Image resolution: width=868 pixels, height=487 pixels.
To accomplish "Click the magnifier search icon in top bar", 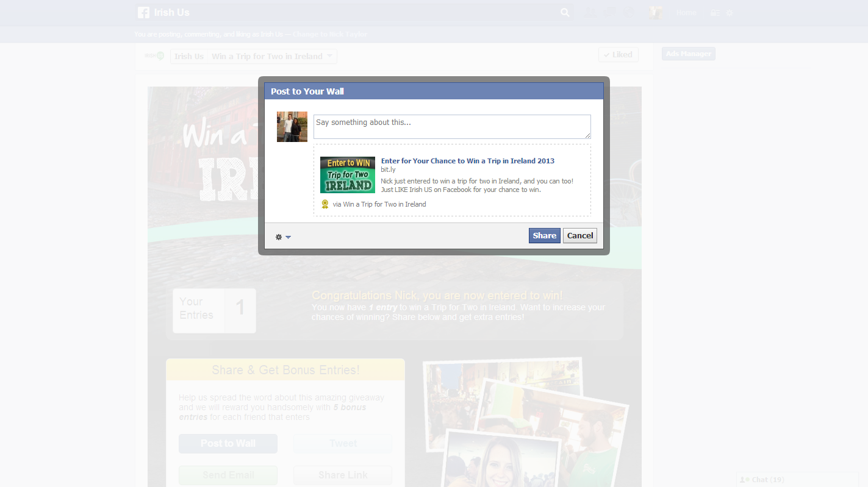I will click(565, 12).
